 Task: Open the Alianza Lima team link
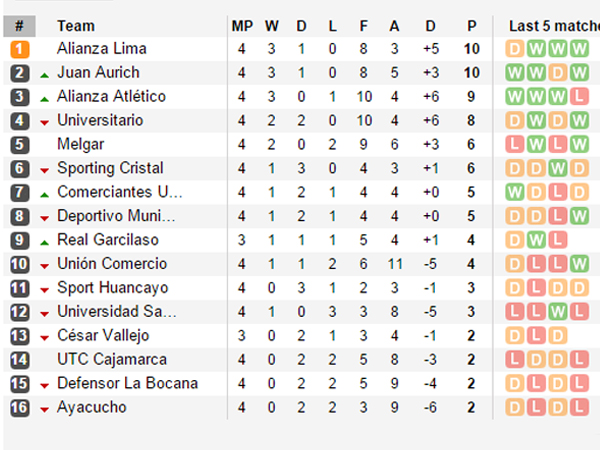coord(102,49)
